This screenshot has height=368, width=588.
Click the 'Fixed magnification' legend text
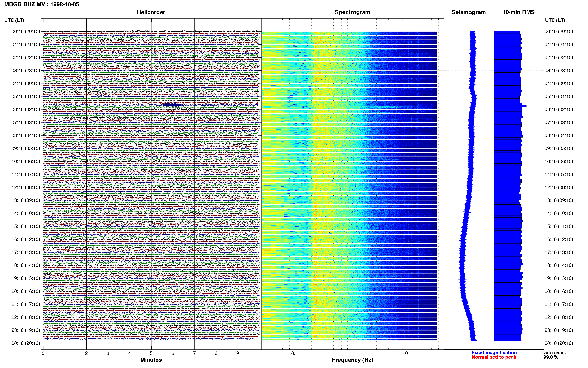[x=494, y=353]
